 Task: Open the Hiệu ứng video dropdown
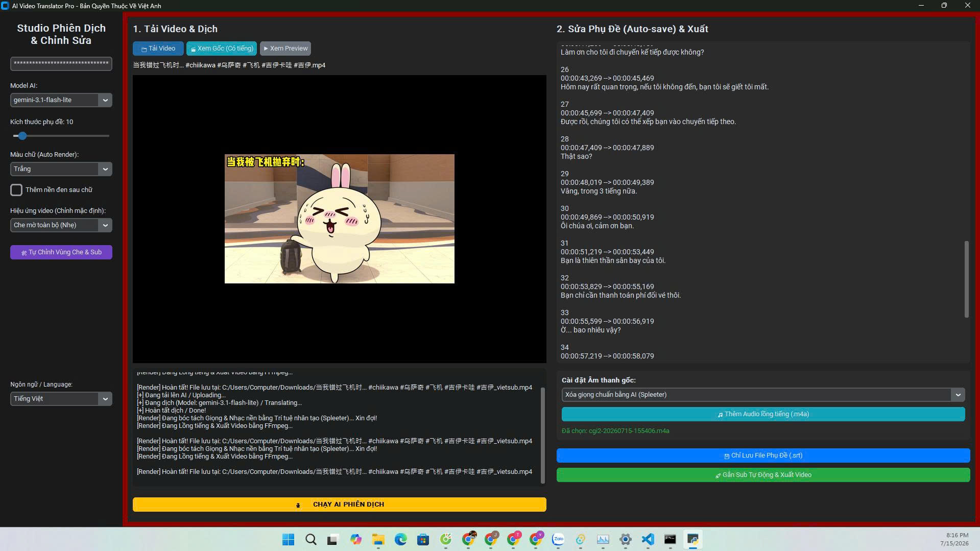(61, 225)
